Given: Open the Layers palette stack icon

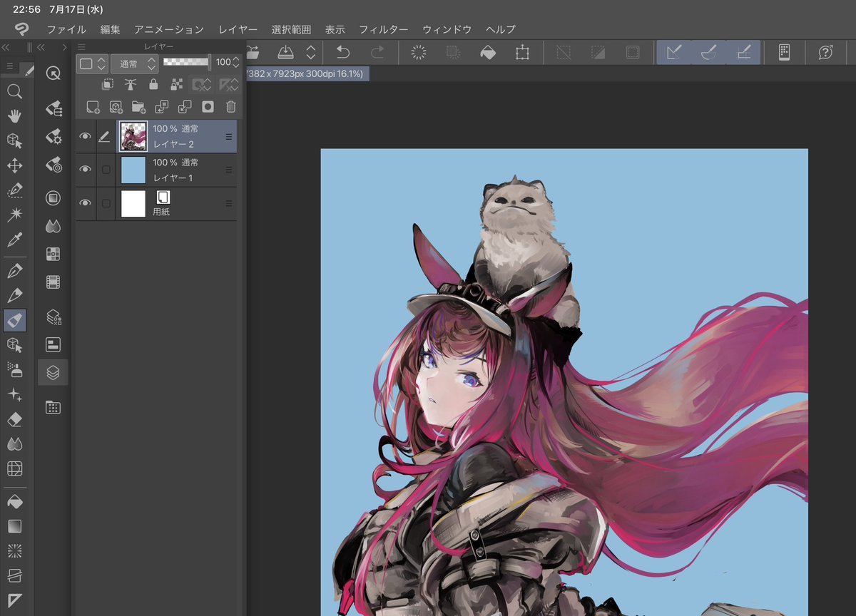Looking at the screenshot, I should click(53, 372).
